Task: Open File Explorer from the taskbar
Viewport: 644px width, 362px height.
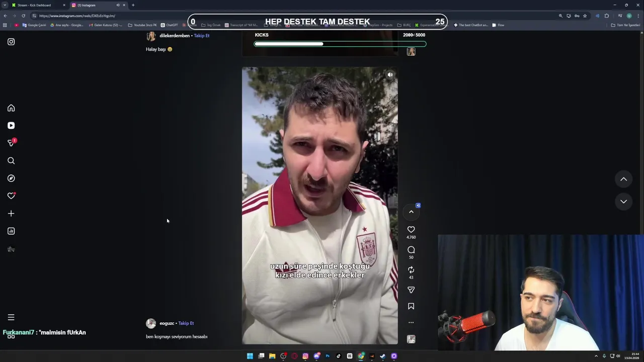Action: click(272, 356)
